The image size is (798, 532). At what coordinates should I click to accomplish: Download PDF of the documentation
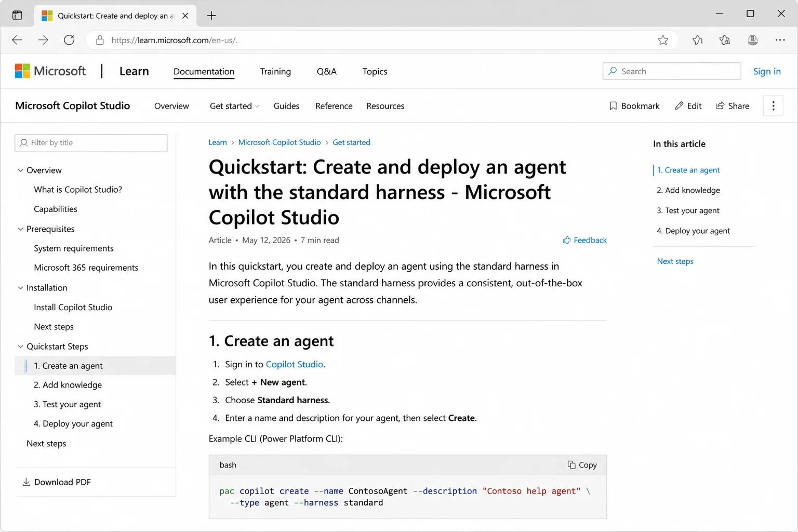[x=57, y=482]
